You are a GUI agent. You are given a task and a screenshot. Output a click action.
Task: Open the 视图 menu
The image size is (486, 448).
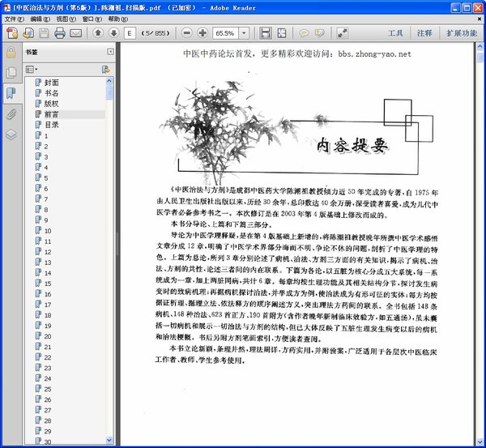click(66, 19)
